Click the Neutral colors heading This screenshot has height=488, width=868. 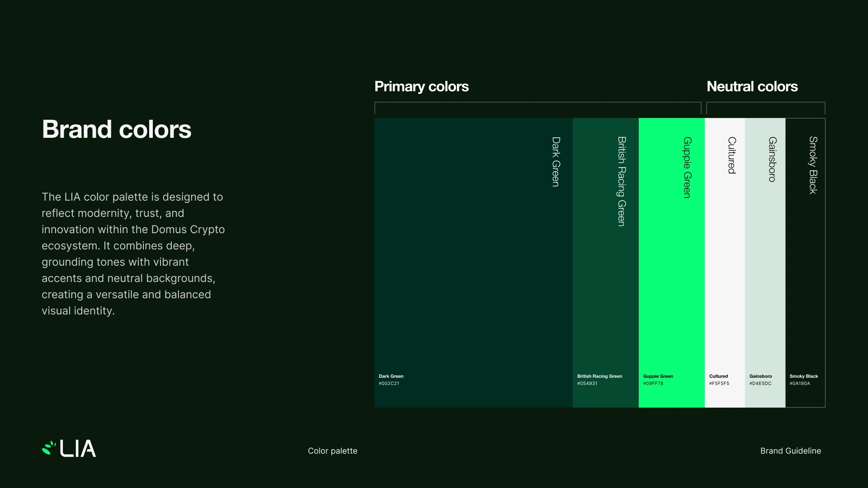tap(752, 86)
